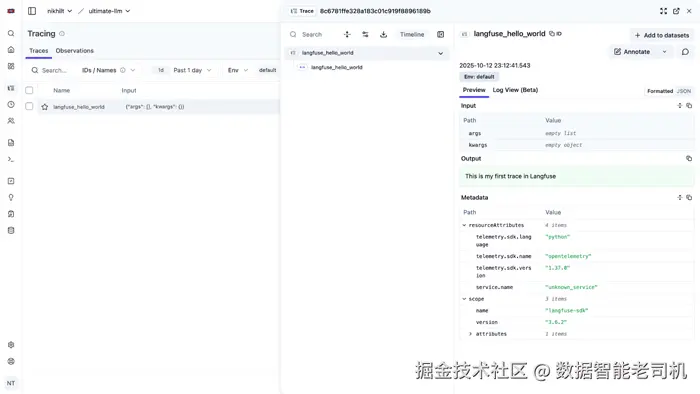Toggle the sidebar panel icon
The height and width of the screenshot is (394, 700).
[x=32, y=11]
